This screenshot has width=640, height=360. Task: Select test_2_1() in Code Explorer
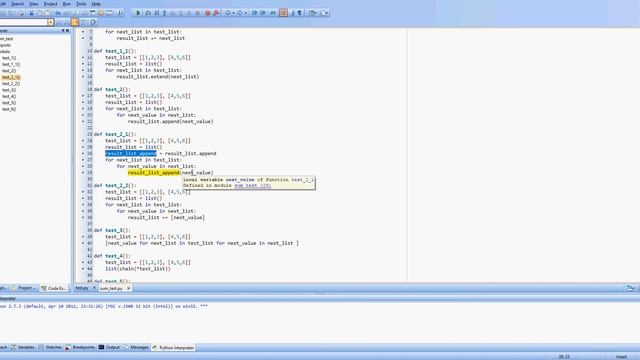click(x=11, y=77)
